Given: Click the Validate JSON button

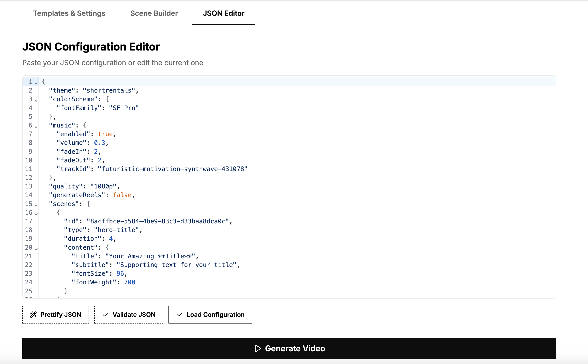Looking at the screenshot, I should (129, 314).
